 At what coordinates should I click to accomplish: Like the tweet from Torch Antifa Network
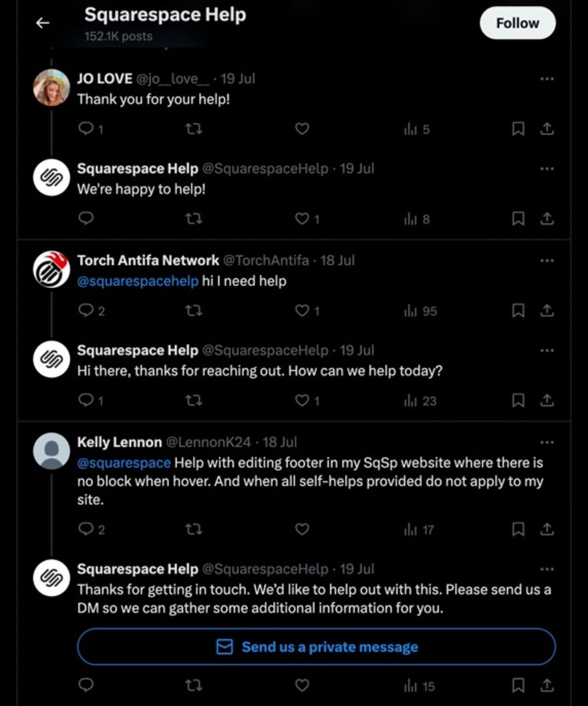coord(302,311)
